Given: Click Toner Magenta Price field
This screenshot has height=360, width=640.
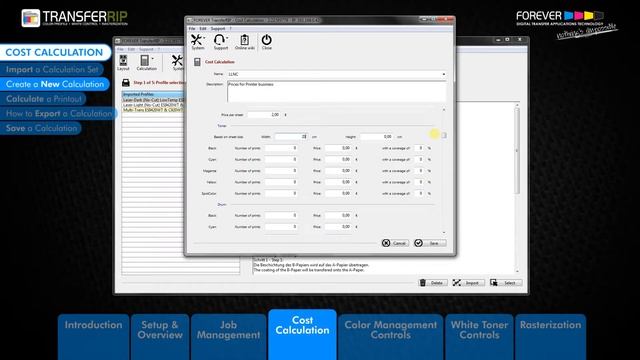Looking at the screenshot, I should (x=338, y=171).
